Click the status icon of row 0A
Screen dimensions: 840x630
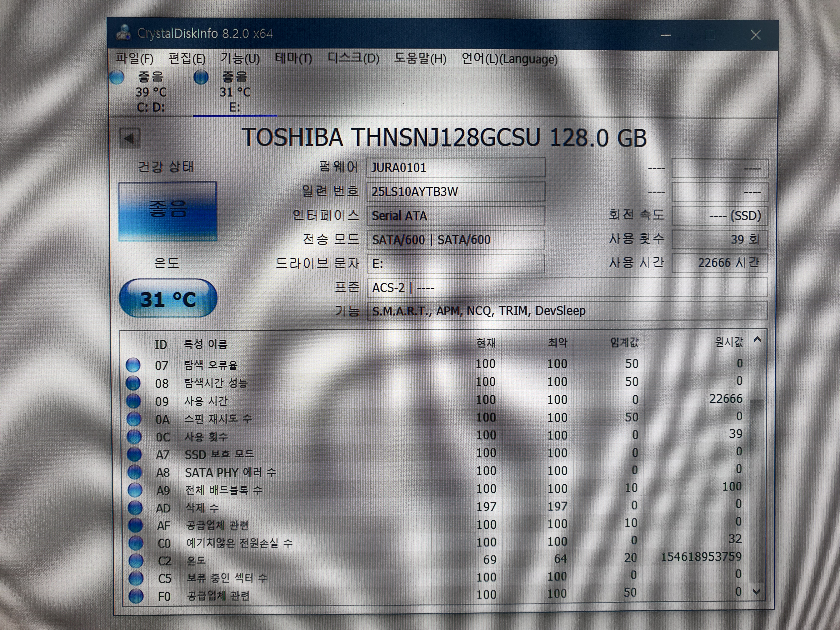[134, 419]
